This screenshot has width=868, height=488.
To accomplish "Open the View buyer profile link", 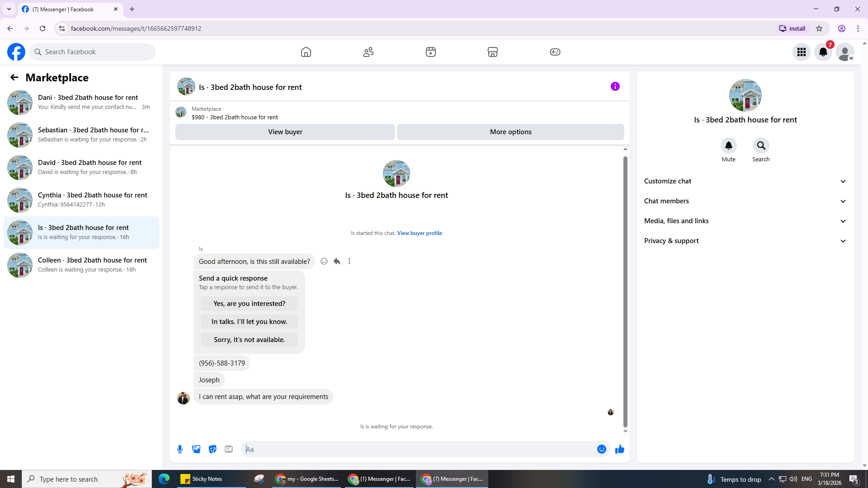I will 419,233.
